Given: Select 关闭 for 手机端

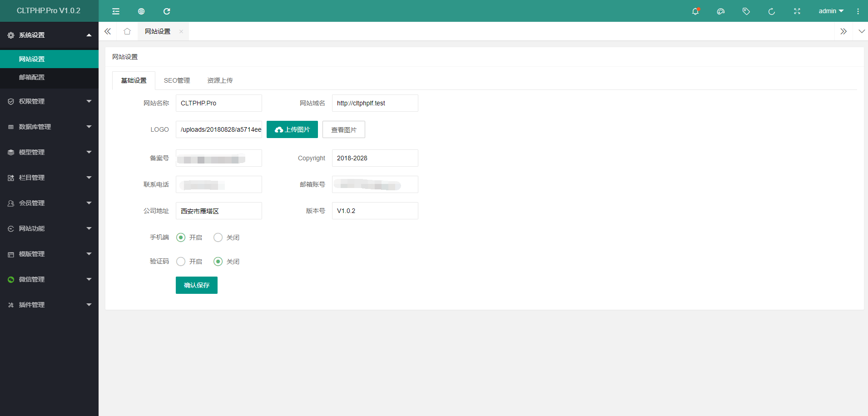Looking at the screenshot, I should [x=226, y=238].
